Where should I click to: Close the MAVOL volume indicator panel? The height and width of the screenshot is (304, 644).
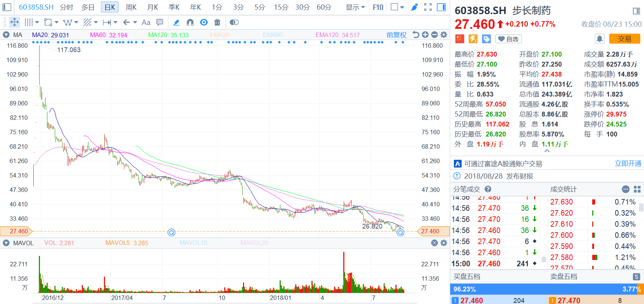[x=435, y=243]
